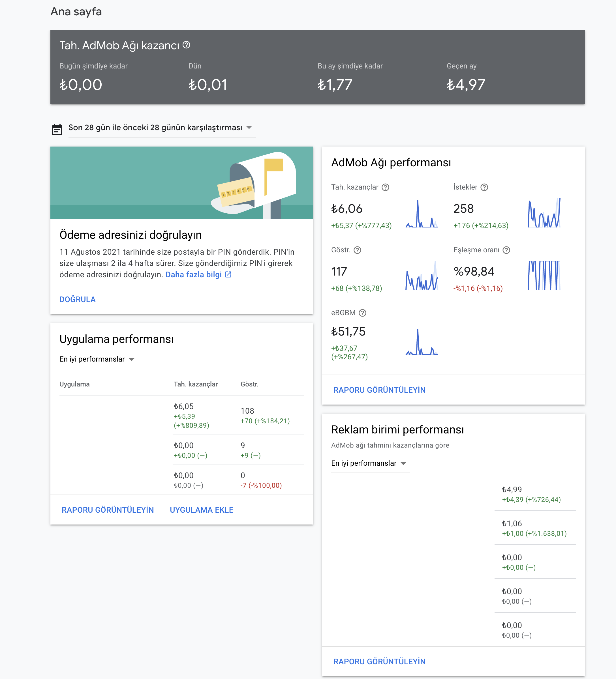Click the ₺4,99 ad unit earnings row
This screenshot has height=679, width=616.
pyautogui.click(x=535, y=494)
